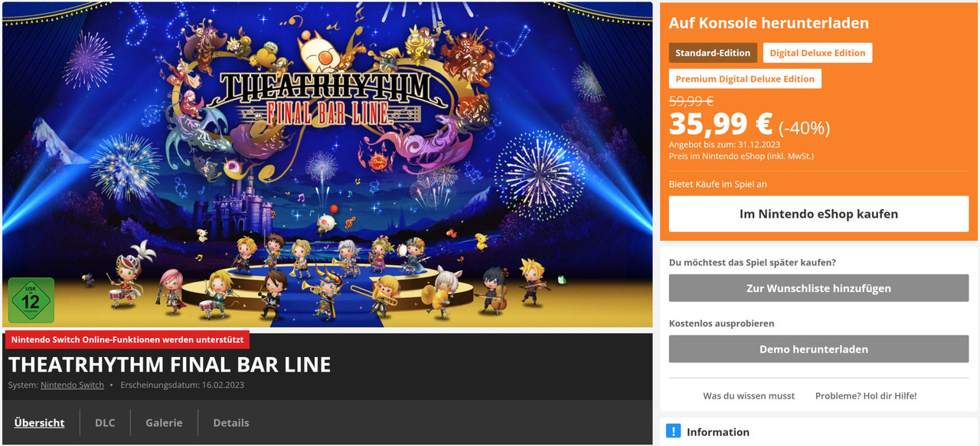Viewport: 980px width, 446px height.
Task: Click the blue Information exclamation icon
Action: coord(673,431)
